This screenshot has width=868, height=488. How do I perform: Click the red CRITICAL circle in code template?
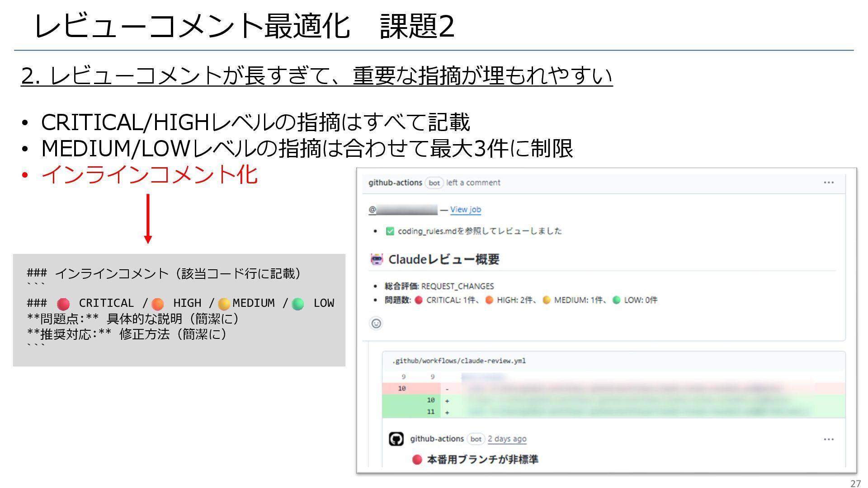[x=63, y=304]
